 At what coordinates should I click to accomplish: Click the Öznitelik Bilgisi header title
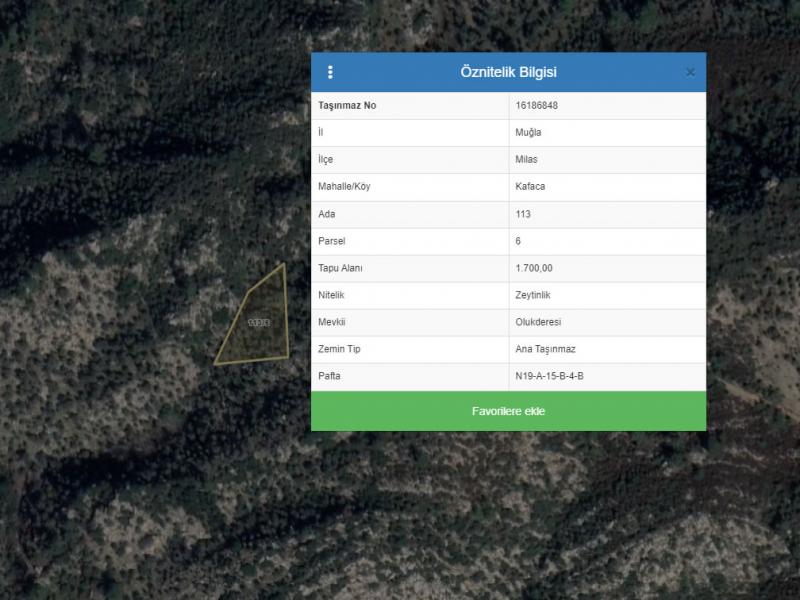coord(508,72)
